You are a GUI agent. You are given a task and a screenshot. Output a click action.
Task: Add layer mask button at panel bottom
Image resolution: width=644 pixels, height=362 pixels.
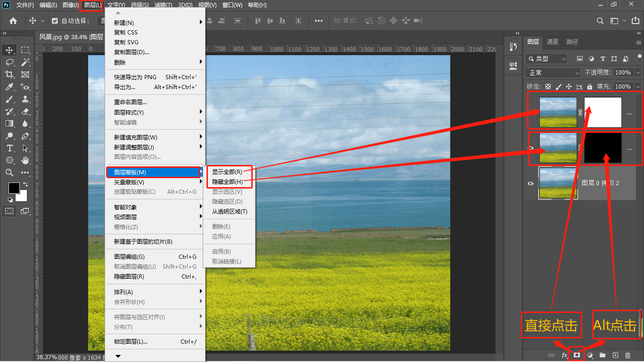click(x=577, y=355)
